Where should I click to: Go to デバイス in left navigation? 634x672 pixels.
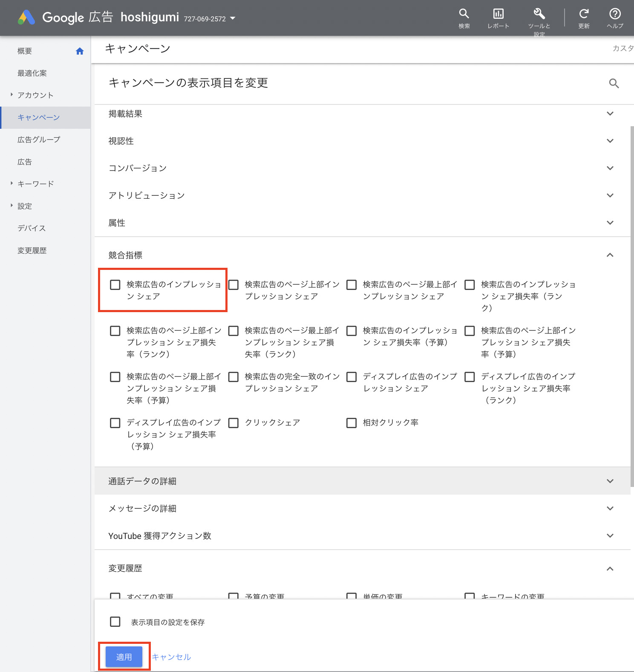(32, 228)
